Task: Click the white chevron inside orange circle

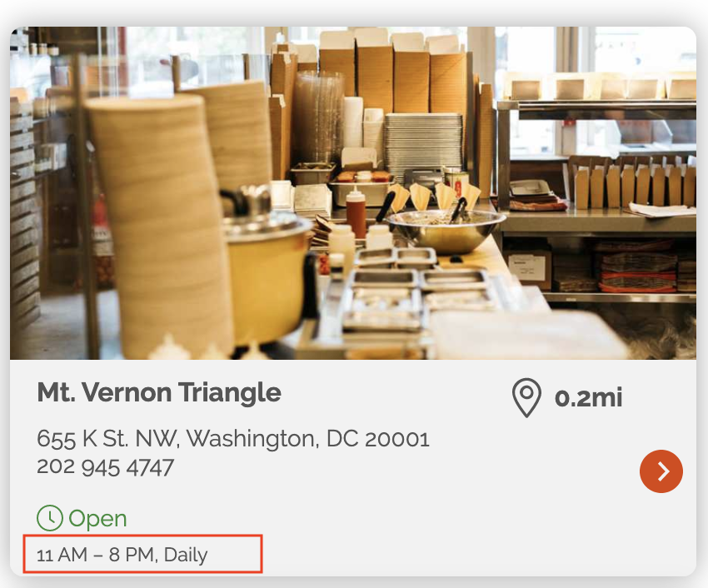Action: point(663,471)
